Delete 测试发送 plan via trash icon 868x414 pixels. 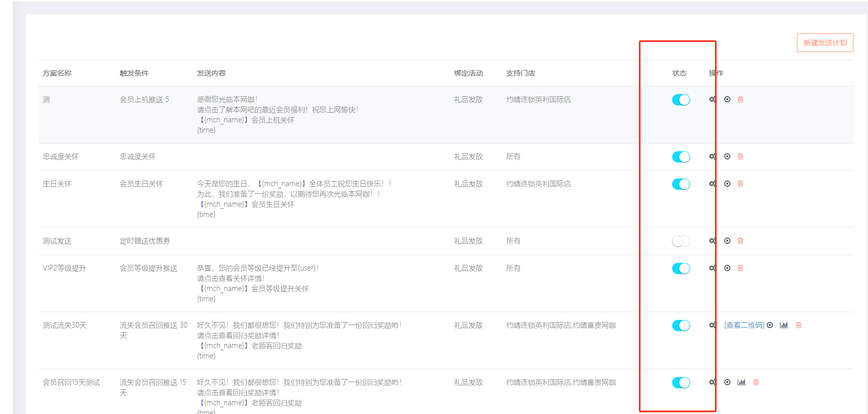click(740, 241)
